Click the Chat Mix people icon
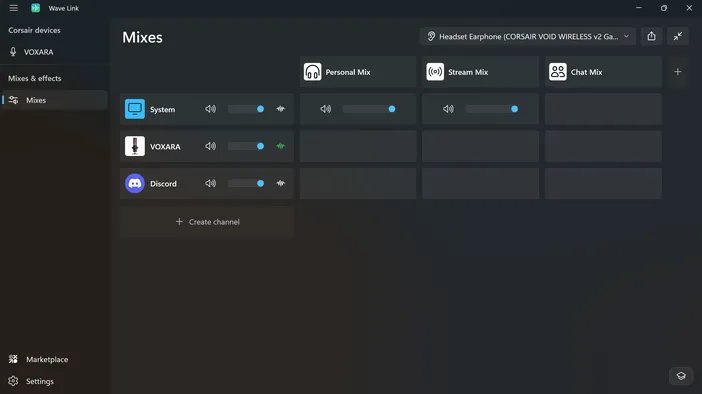The height and width of the screenshot is (394, 702). (558, 72)
